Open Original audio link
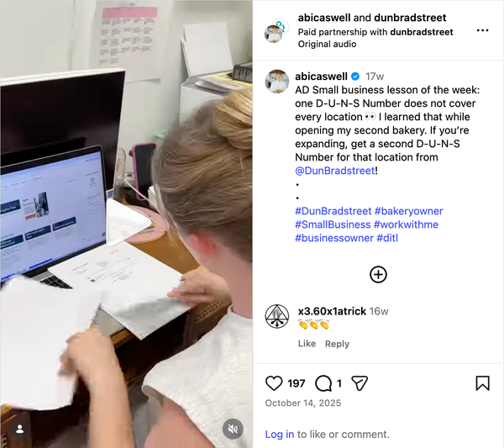504x448 pixels. (327, 44)
